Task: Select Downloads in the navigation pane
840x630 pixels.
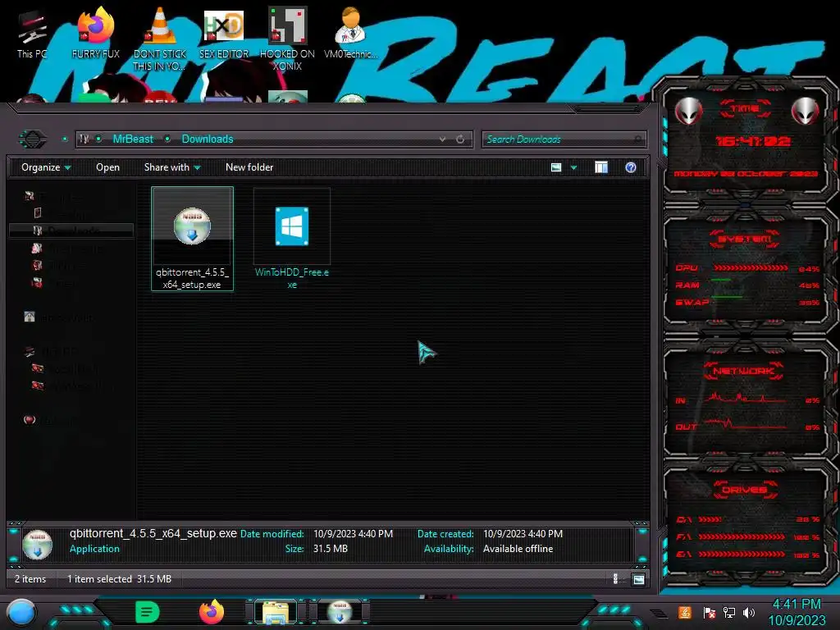Action: [x=71, y=231]
